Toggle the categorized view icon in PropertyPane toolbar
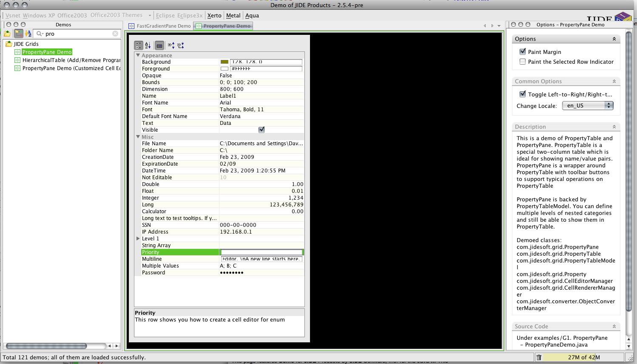The width and height of the screenshot is (637, 364). pos(139,45)
